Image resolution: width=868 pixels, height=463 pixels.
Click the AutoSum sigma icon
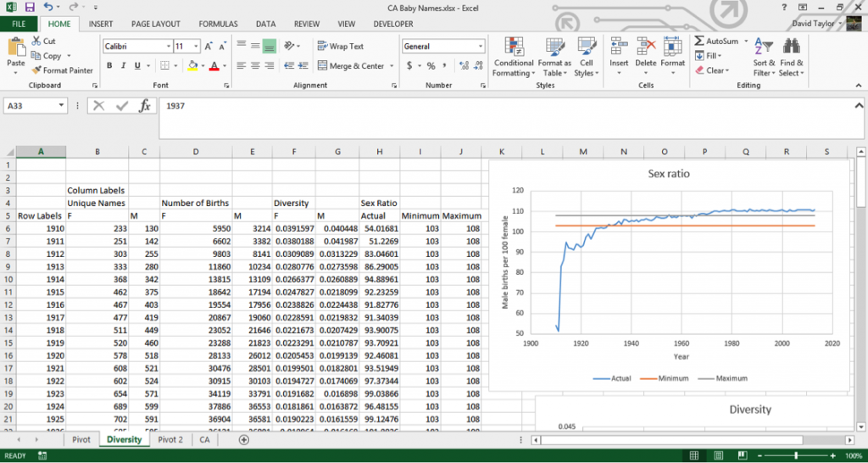coord(699,42)
